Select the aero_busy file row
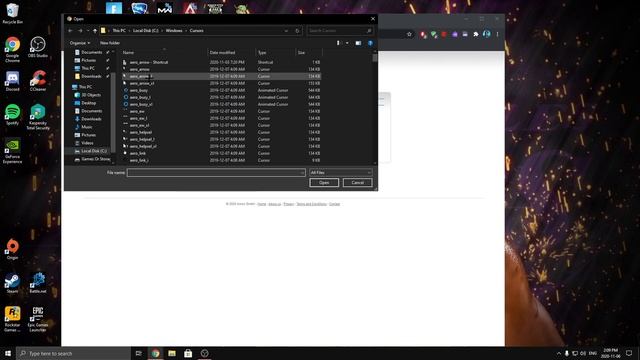The image size is (640, 360). [x=221, y=90]
